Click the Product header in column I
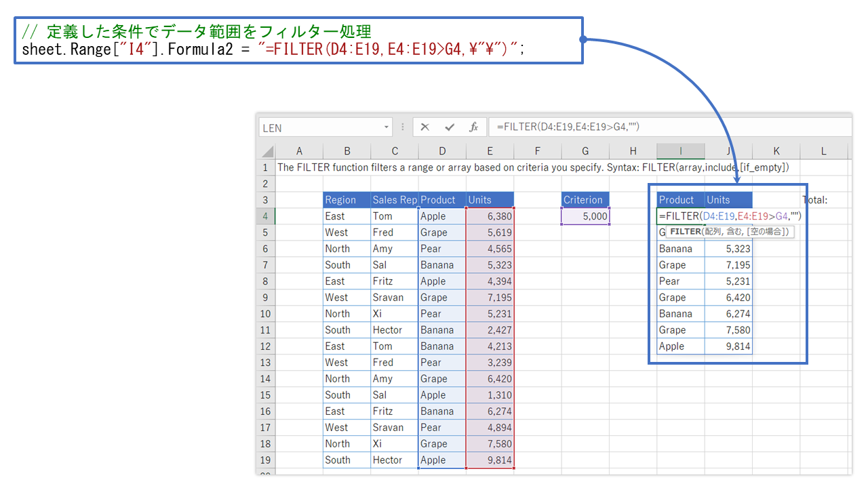 [681, 200]
